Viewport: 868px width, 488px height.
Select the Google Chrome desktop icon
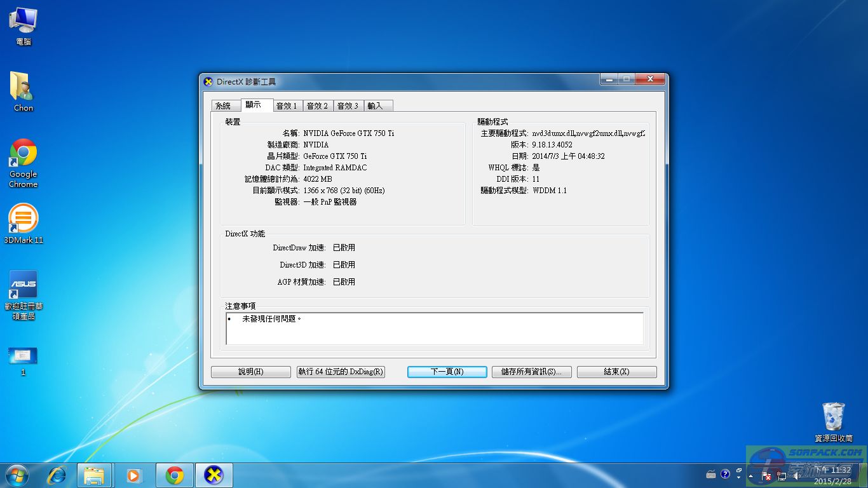23,154
